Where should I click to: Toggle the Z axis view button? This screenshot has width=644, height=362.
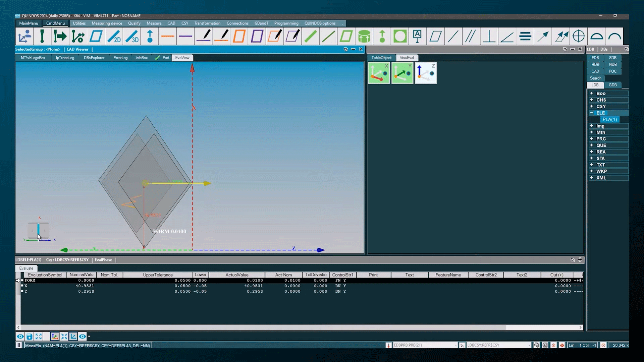click(x=426, y=73)
